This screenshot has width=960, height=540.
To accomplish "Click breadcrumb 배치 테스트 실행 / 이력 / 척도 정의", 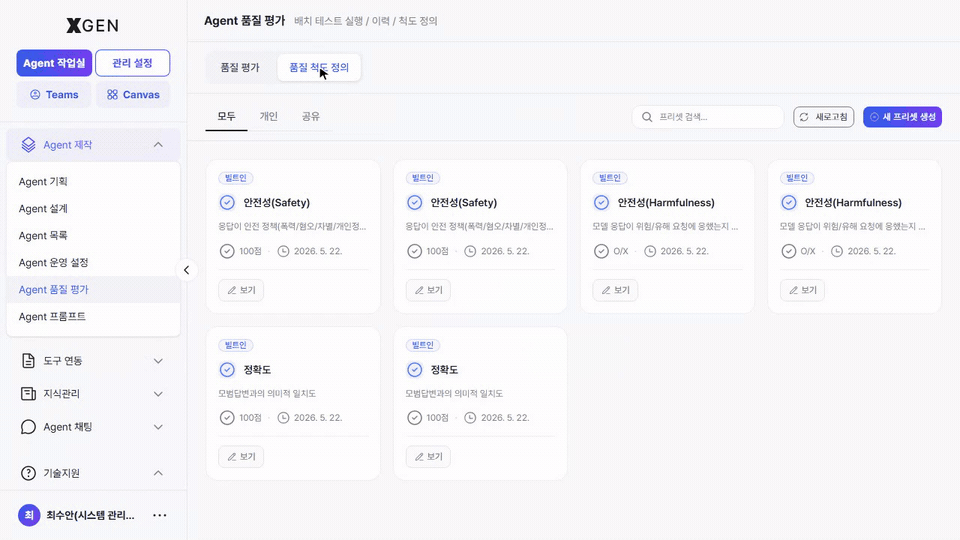I will click(x=366, y=21).
